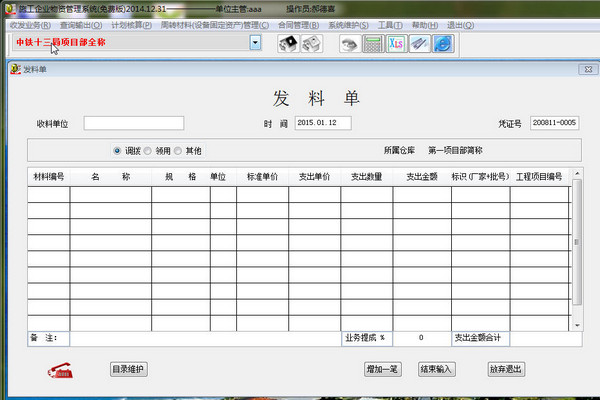Click the second warehouse house toolbar icon
Image resolution: width=600 pixels, height=400 pixels.
click(311, 44)
